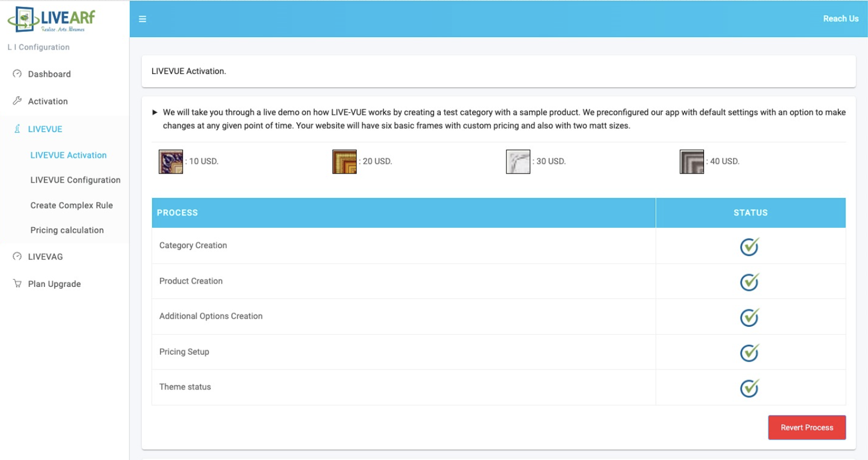Open LIVEVUE Configuration submenu item
Screen dimensions: 868x460
tap(75, 180)
